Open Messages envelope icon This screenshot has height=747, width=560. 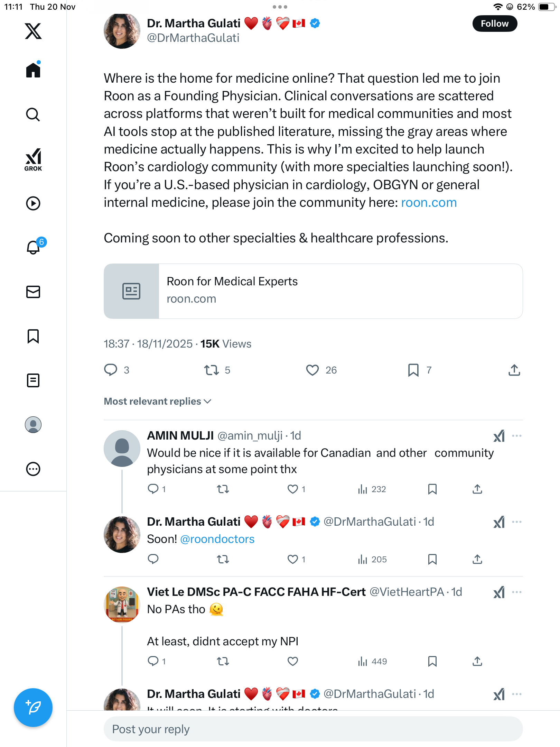[33, 292]
